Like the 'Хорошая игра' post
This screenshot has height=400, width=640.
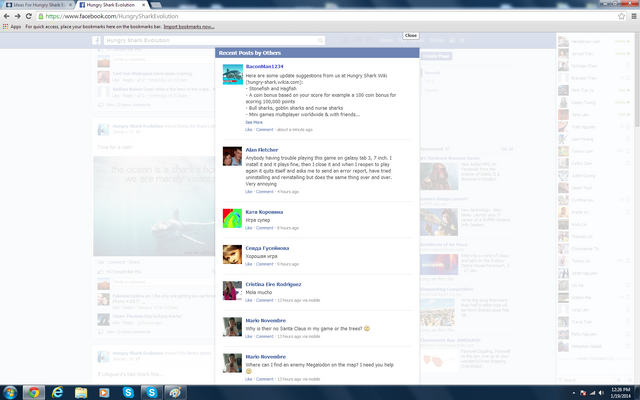pos(249,264)
